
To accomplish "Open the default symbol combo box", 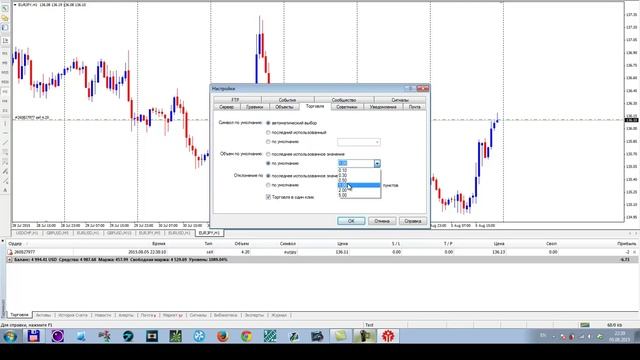I will [359, 142].
